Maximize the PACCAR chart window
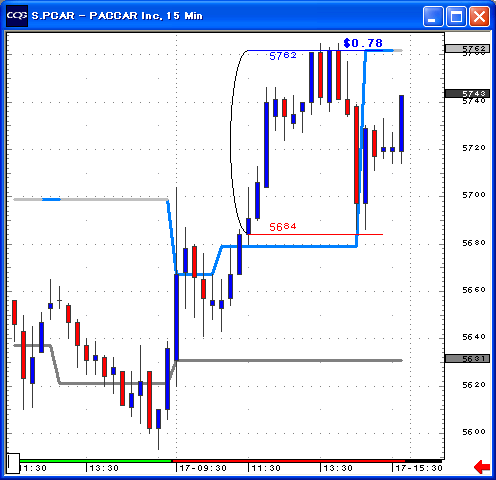The width and height of the screenshot is (496, 480). pos(456,16)
